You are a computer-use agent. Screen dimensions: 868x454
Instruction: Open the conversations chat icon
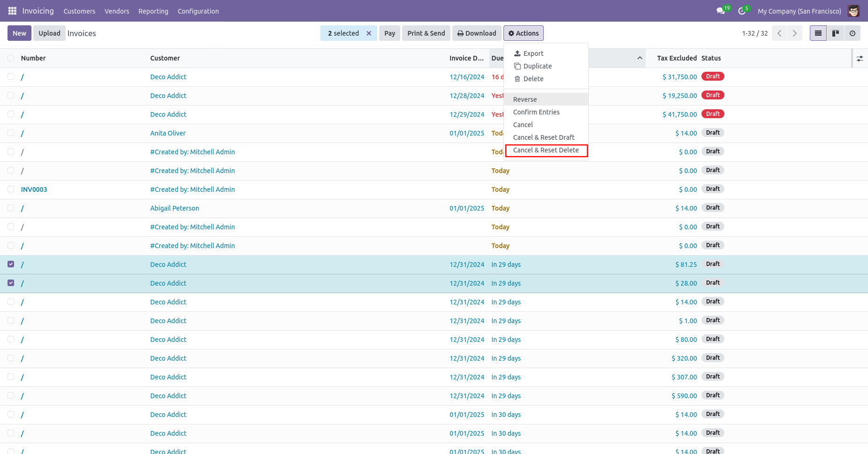[721, 11]
